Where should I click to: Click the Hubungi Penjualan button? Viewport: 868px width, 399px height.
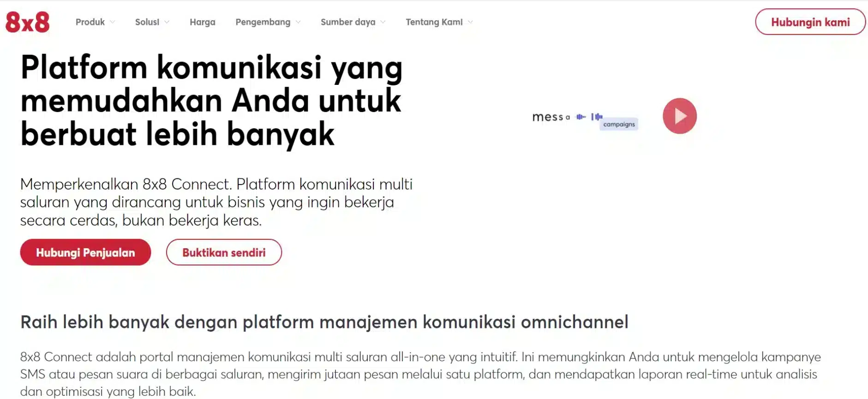tap(85, 252)
